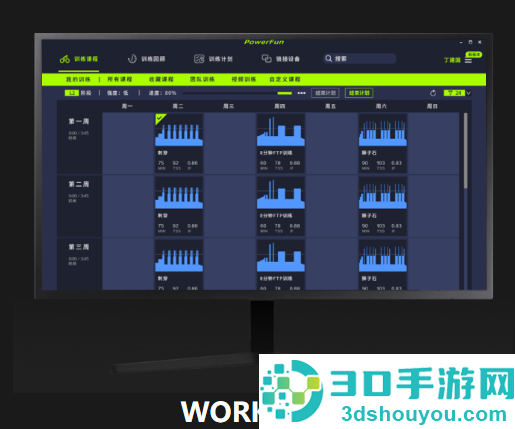Screen dimensions: 515x429
Task: Click the 周五 column header
Action: click(x=330, y=106)
